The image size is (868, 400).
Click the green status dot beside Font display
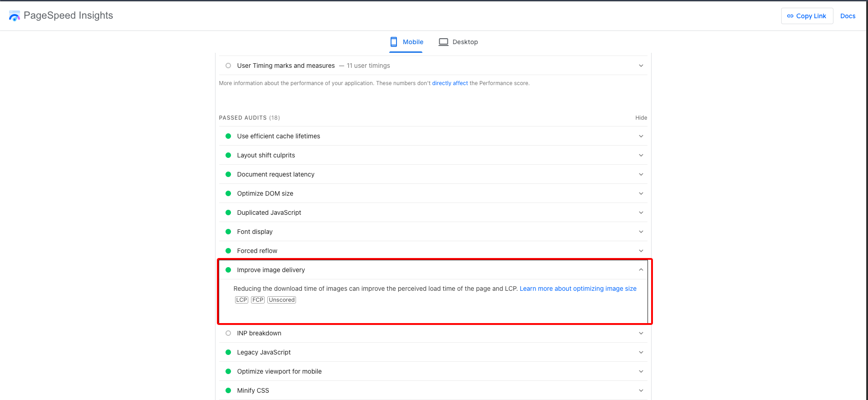228,232
